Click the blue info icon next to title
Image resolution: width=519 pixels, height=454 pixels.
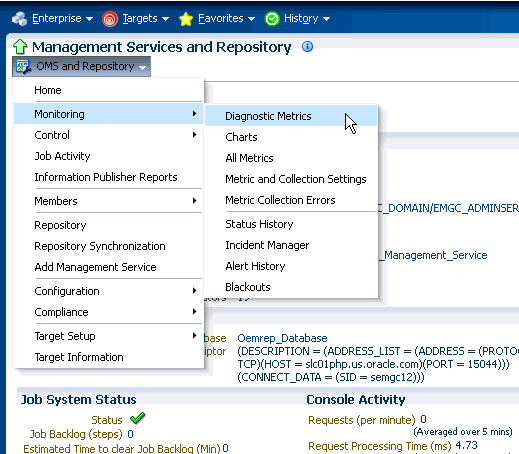307,46
